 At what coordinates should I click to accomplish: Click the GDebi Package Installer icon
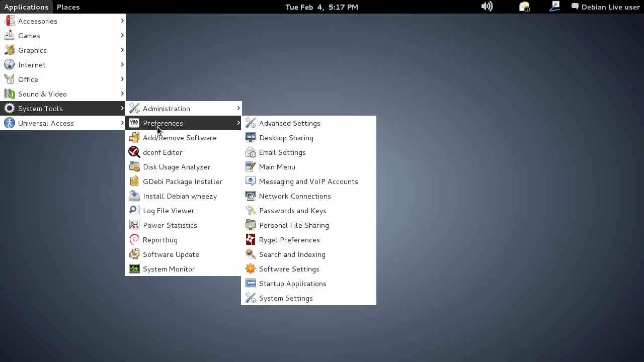click(x=134, y=182)
